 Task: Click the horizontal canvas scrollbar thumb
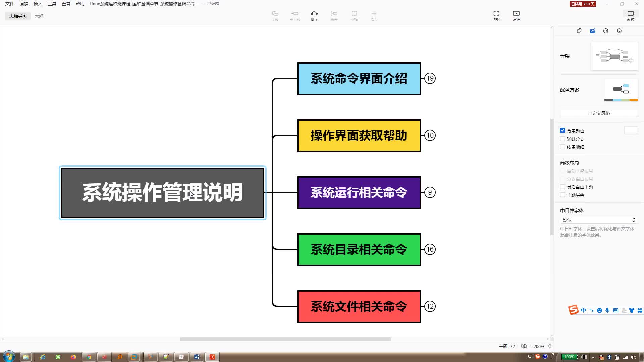click(285, 339)
